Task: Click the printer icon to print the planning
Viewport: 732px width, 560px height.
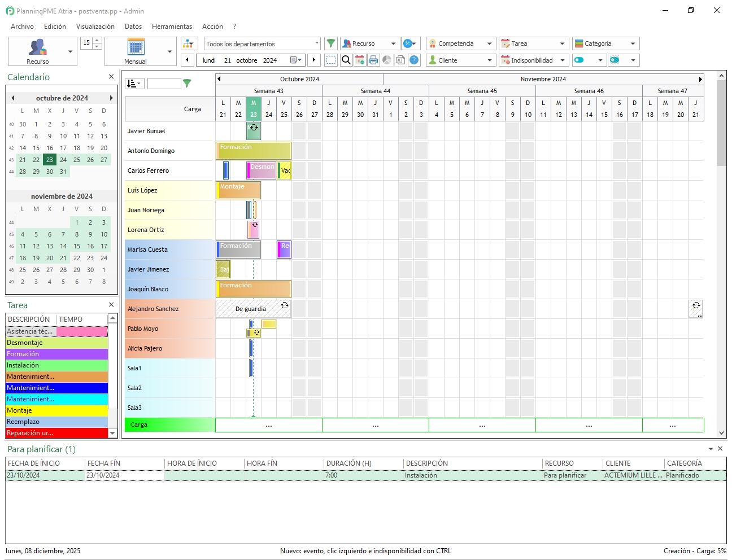Action: tap(373, 60)
